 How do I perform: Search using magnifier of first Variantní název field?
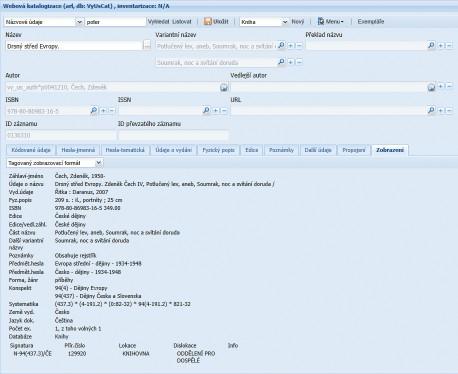(281, 45)
